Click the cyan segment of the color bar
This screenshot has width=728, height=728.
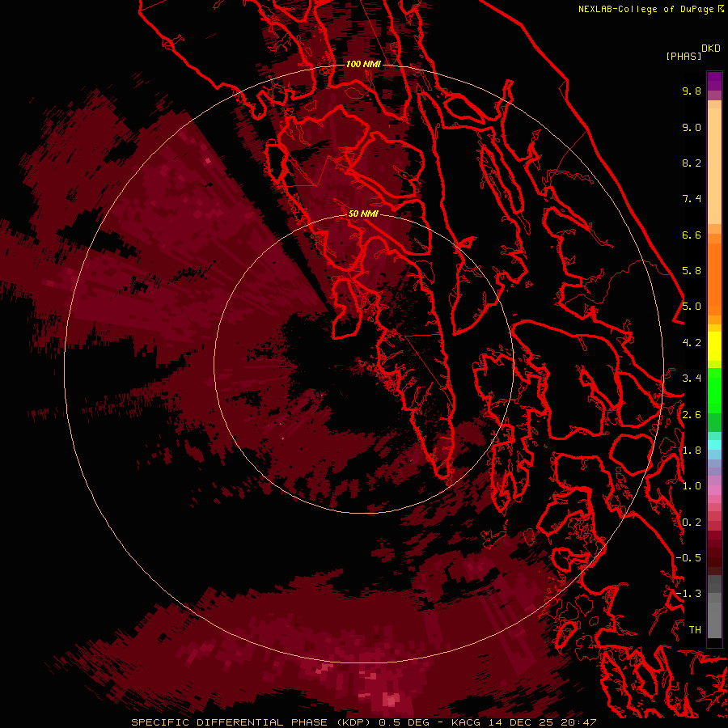pyautogui.click(x=714, y=445)
